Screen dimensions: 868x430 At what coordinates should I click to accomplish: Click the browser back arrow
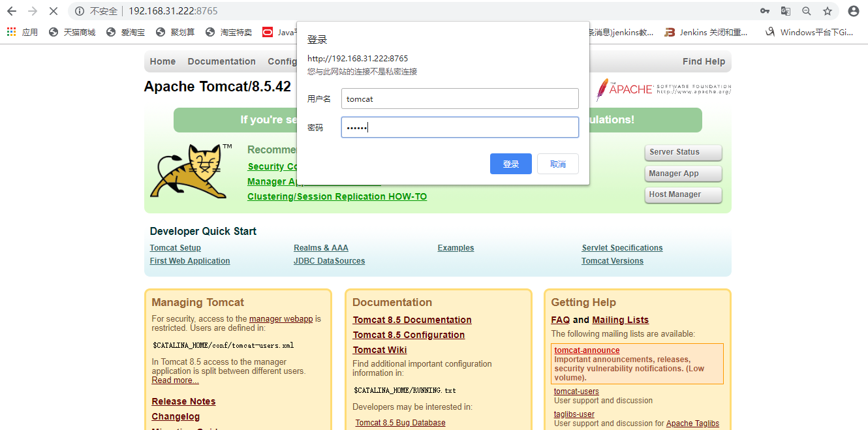(x=11, y=11)
